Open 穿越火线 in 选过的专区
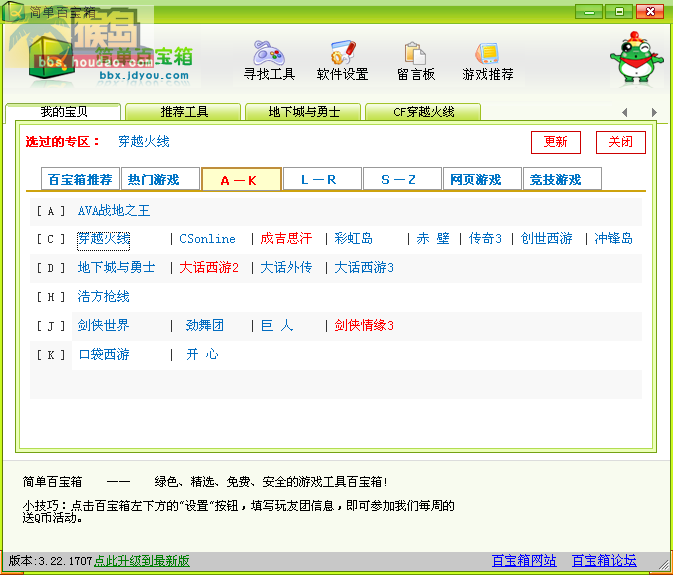This screenshot has height=575, width=673. [x=144, y=141]
